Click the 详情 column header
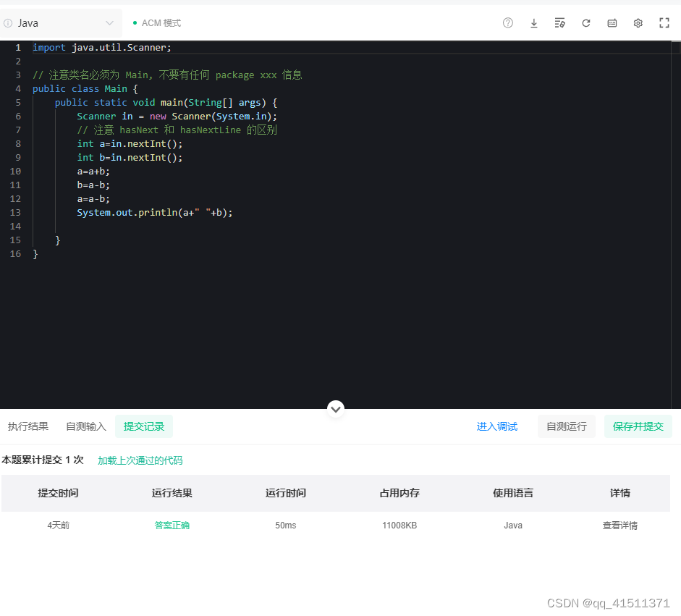The height and width of the screenshot is (616, 681). (x=619, y=493)
